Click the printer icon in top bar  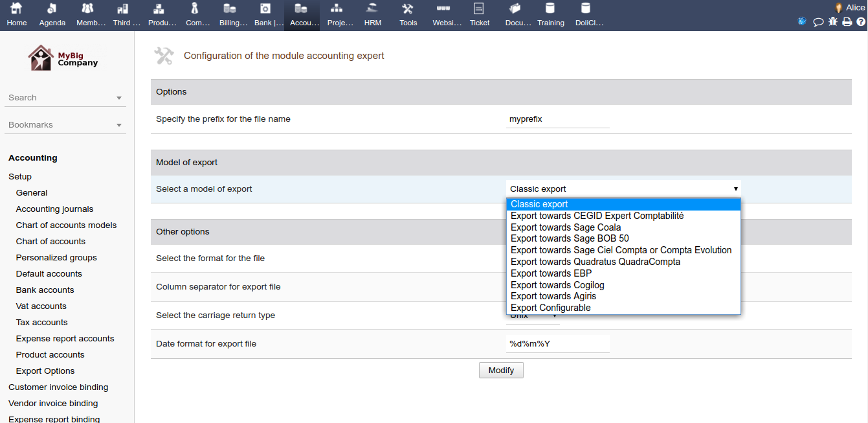[x=847, y=21]
